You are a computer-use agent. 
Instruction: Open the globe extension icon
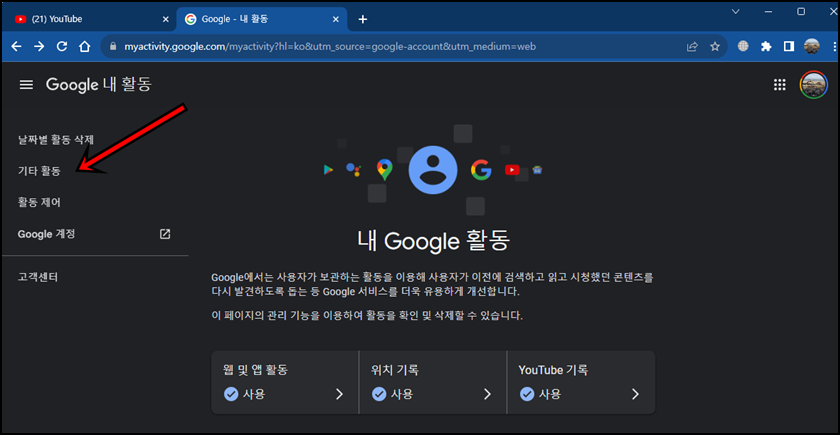point(742,47)
